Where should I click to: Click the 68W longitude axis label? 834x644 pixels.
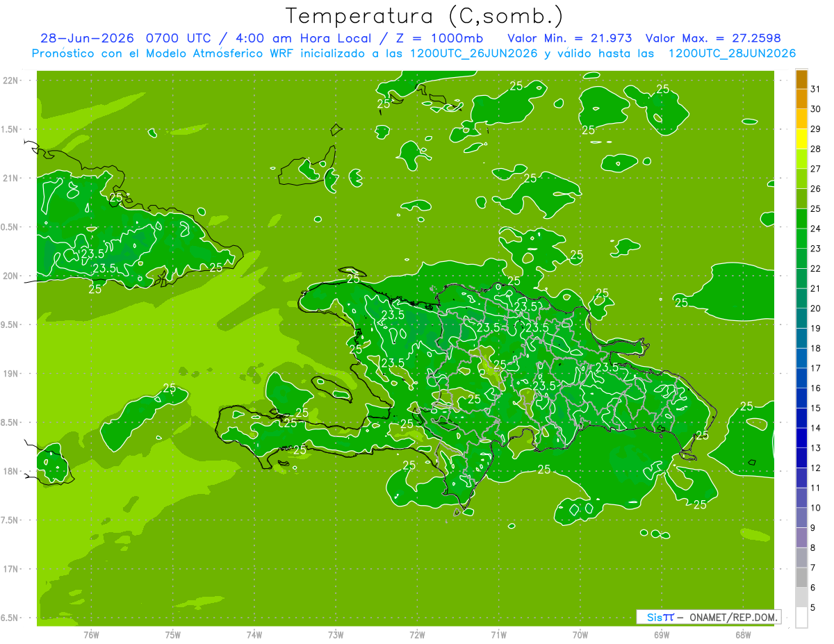743,635
